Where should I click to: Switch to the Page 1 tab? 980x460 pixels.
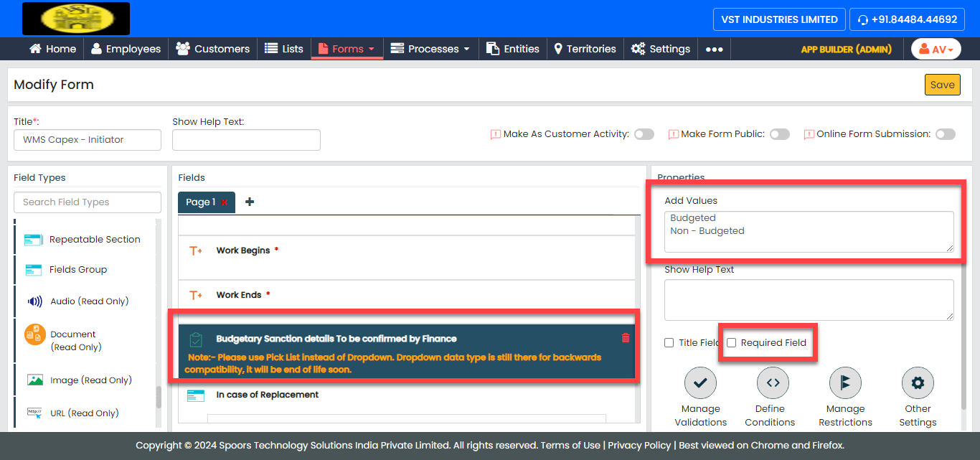coord(200,202)
